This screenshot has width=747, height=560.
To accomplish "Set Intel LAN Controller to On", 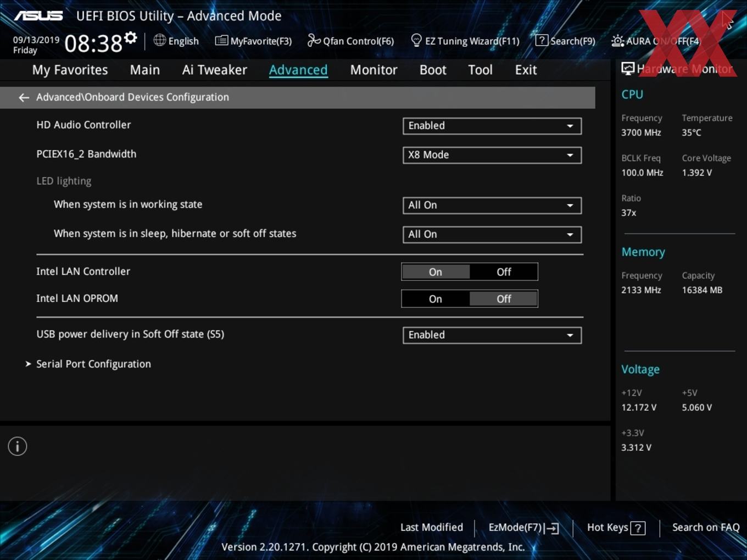I will click(x=436, y=272).
